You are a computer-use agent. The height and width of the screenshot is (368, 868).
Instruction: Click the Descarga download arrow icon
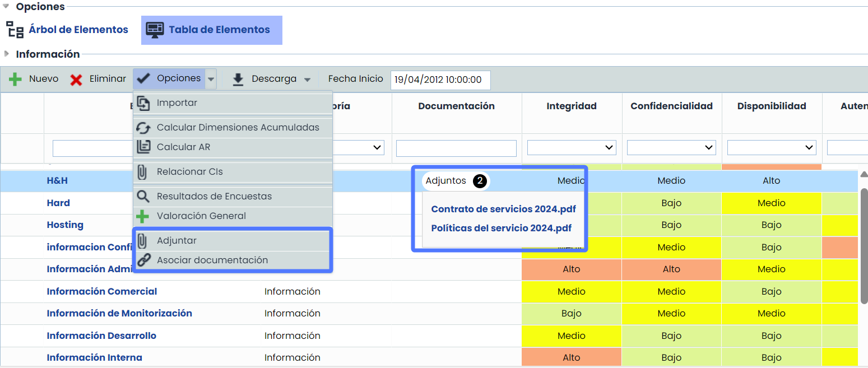click(x=238, y=80)
